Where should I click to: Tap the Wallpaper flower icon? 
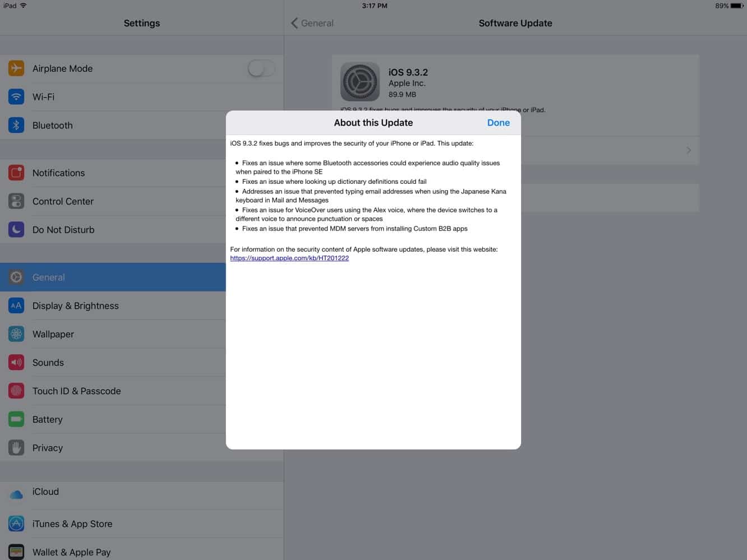click(16, 334)
